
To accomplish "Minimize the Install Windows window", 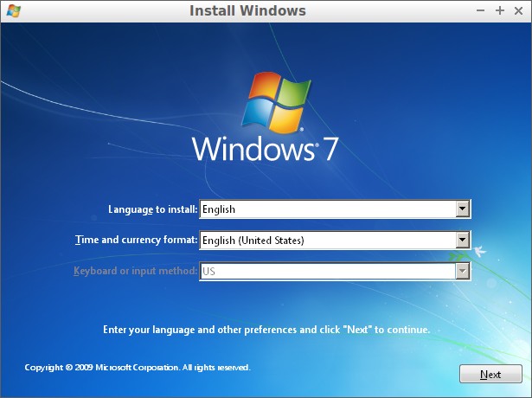I will [x=481, y=11].
